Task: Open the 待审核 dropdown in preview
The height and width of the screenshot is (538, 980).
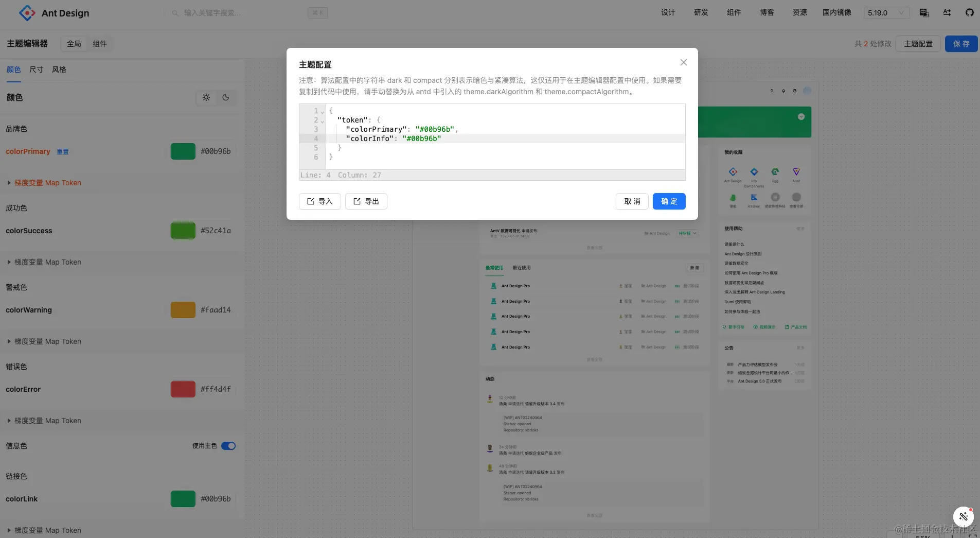Action: (687, 233)
